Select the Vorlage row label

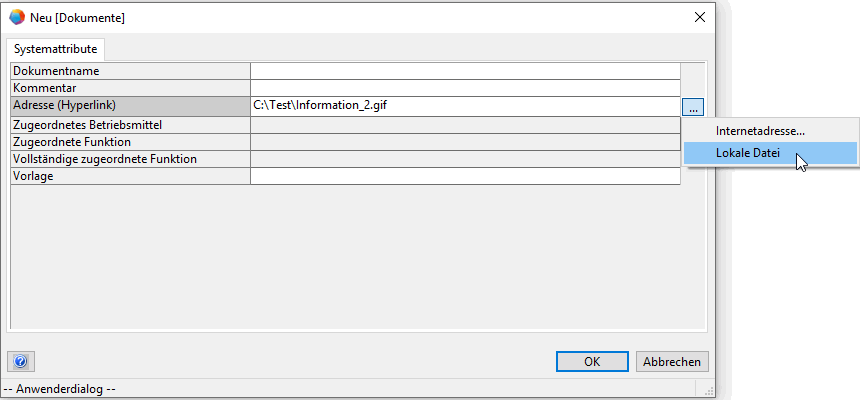pyautogui.click(x=130, y=176)
